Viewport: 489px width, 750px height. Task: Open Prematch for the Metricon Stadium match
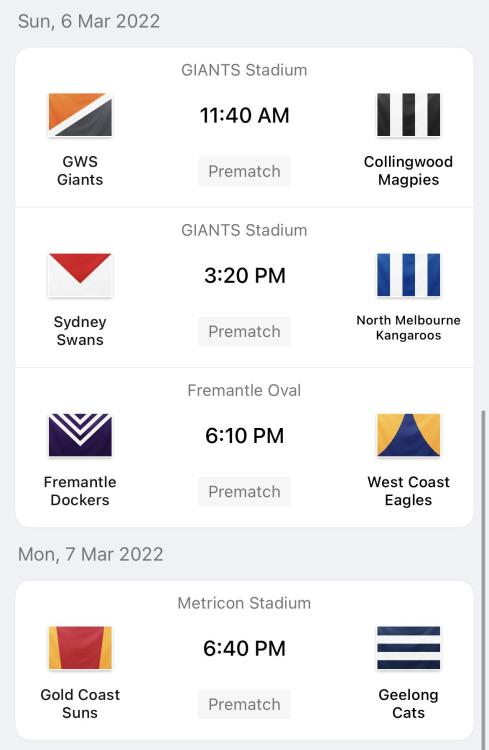tap(244, 705)
